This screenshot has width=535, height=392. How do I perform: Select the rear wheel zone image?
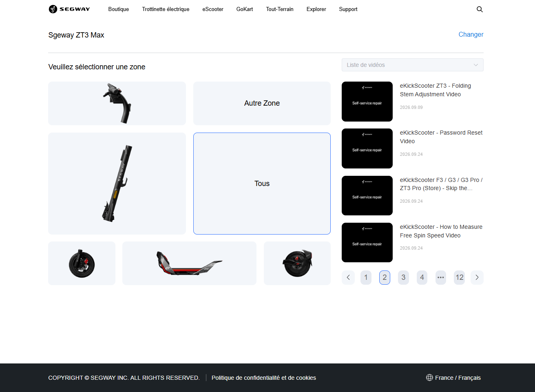click(297, 263)
